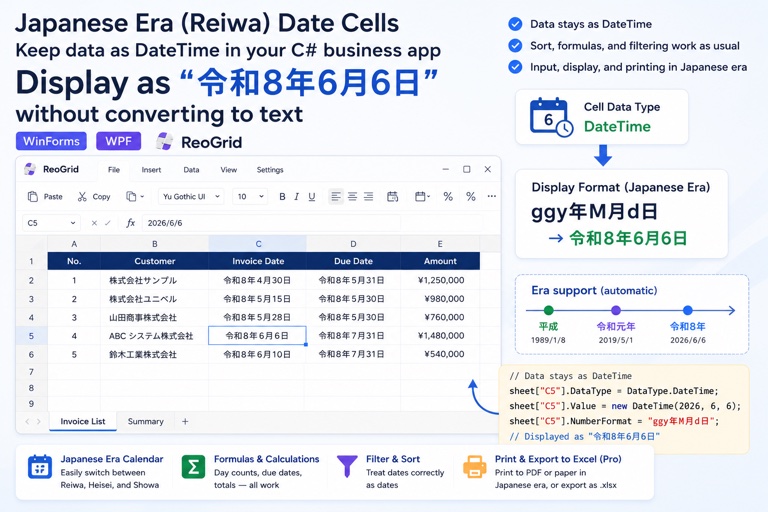Select cell 山田商事株式会社
The height and width of the screenshot is (512, 768).
click(154, 317)
